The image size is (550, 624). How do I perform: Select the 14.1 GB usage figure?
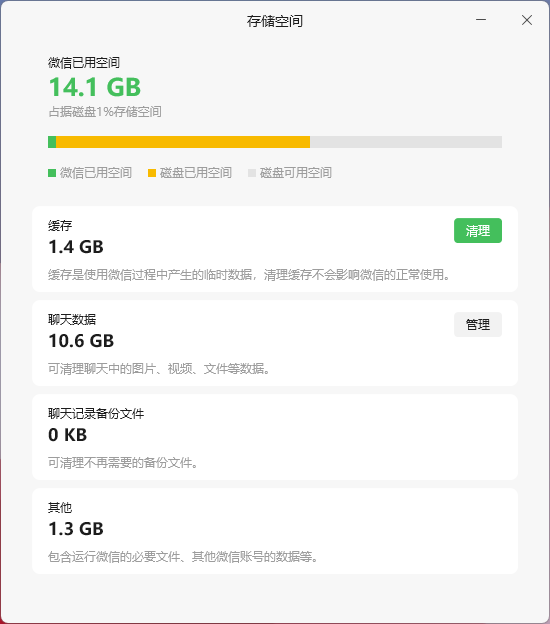(x=95, y=87)
